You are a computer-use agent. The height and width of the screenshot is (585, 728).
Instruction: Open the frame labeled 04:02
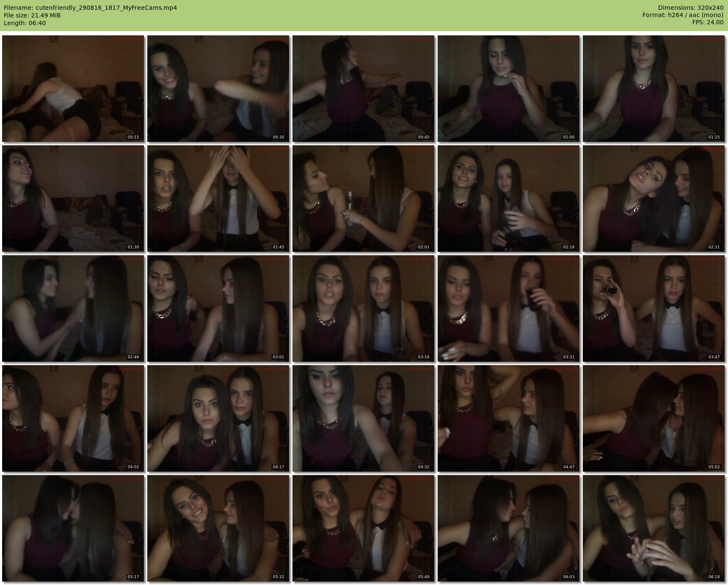(x=73, y=418)
